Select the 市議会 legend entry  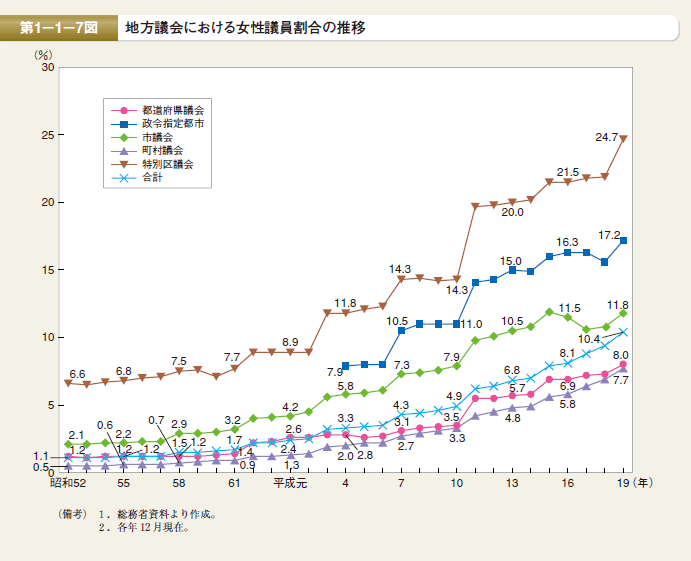coord(142,137)
